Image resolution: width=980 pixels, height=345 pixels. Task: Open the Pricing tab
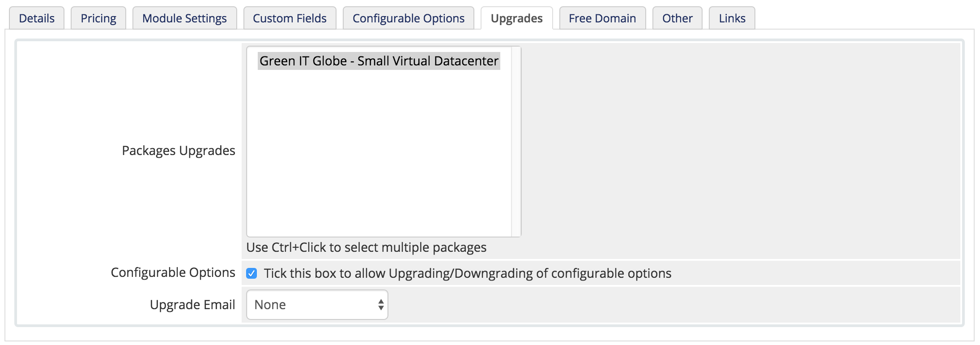[x=98, y=18]
